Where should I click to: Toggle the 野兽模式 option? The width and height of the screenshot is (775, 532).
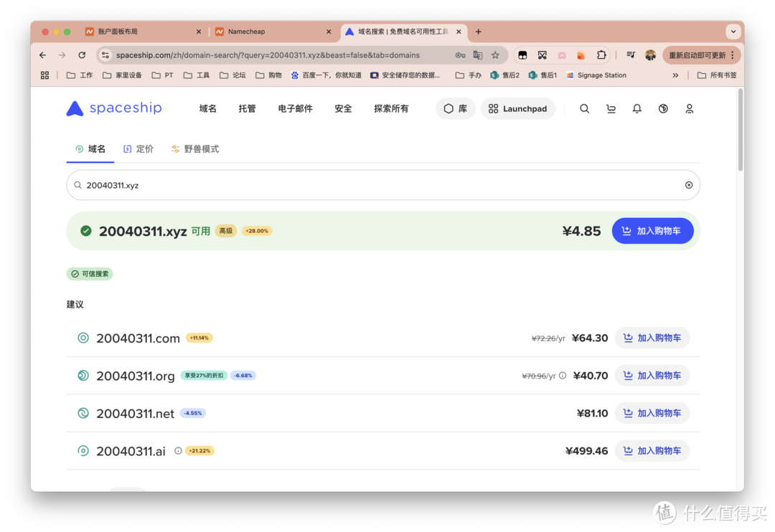(x=194, y=149)
